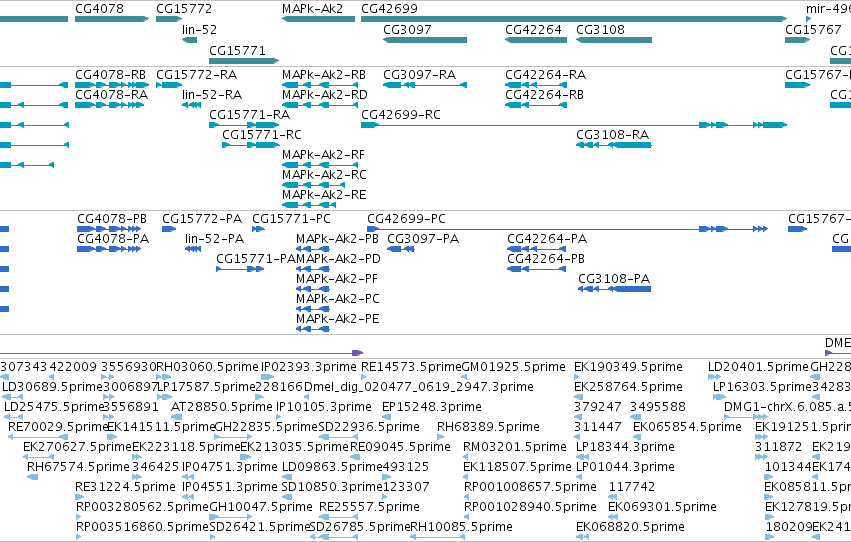Click the CG3108-RA transcript label
Viewport: 851px width, 542px height.
pyautogui.click(x=613, y=135)
